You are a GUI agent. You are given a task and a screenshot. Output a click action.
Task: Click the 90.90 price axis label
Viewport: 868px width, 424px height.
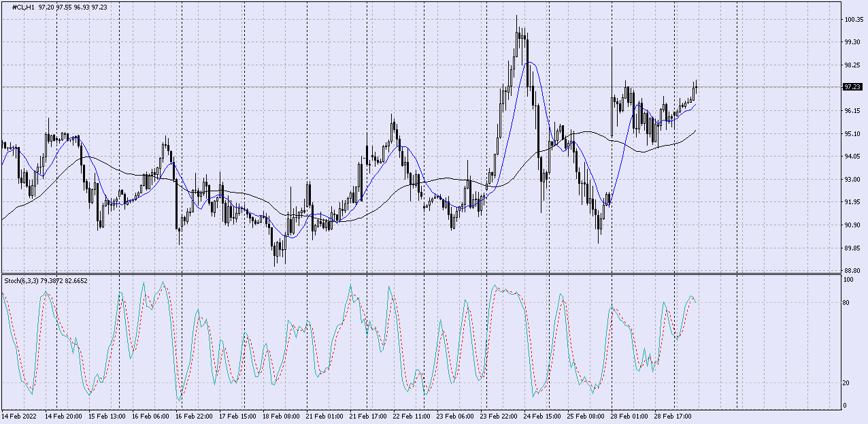[853, 225]
